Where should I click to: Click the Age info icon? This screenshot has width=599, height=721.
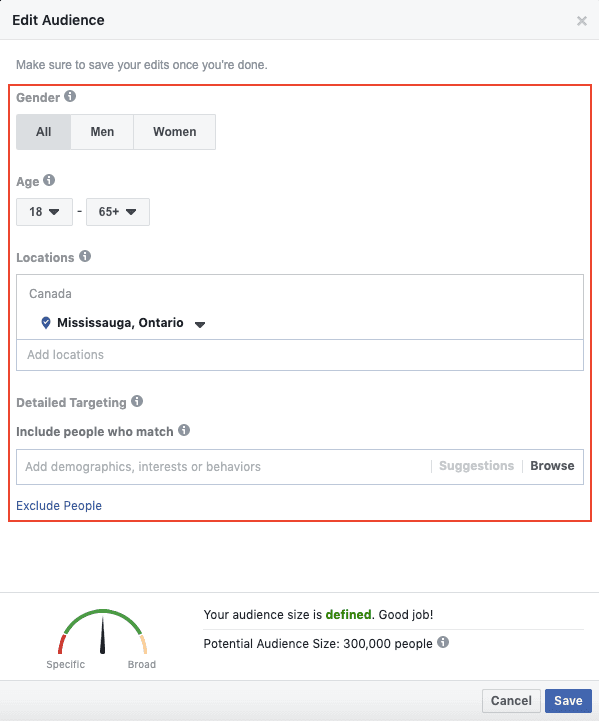[x=49, y=180]
